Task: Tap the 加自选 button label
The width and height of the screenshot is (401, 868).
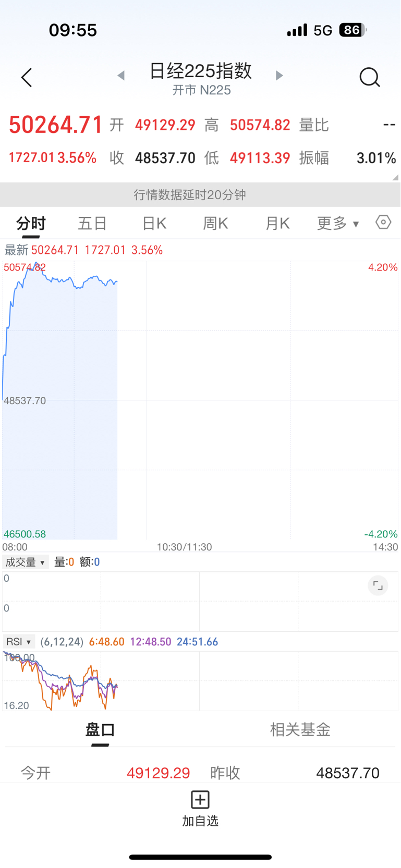Action: [200, 821]
